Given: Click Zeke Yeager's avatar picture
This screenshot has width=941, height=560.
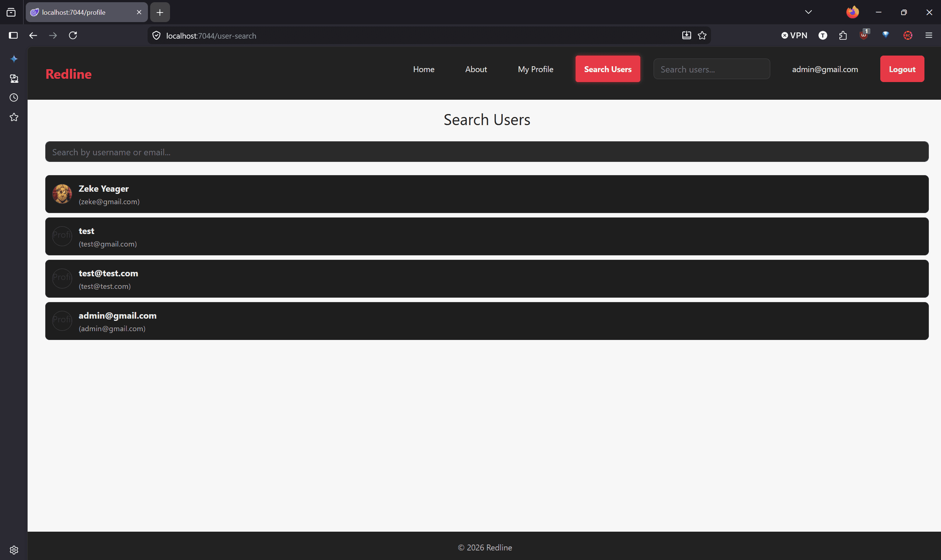Looking at the screenshot, I should pos(62,194).
